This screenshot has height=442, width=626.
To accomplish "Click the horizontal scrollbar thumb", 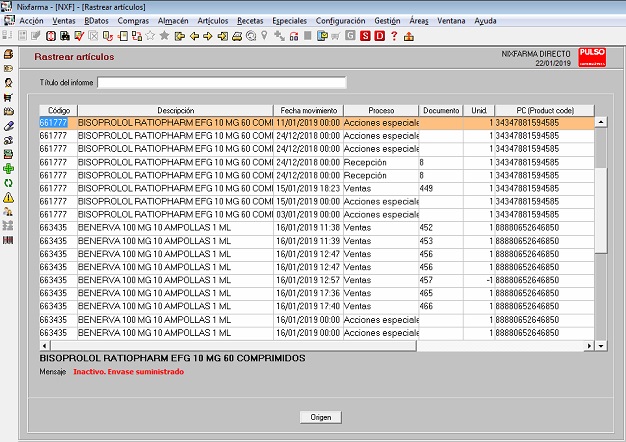I will coord(234,346).
